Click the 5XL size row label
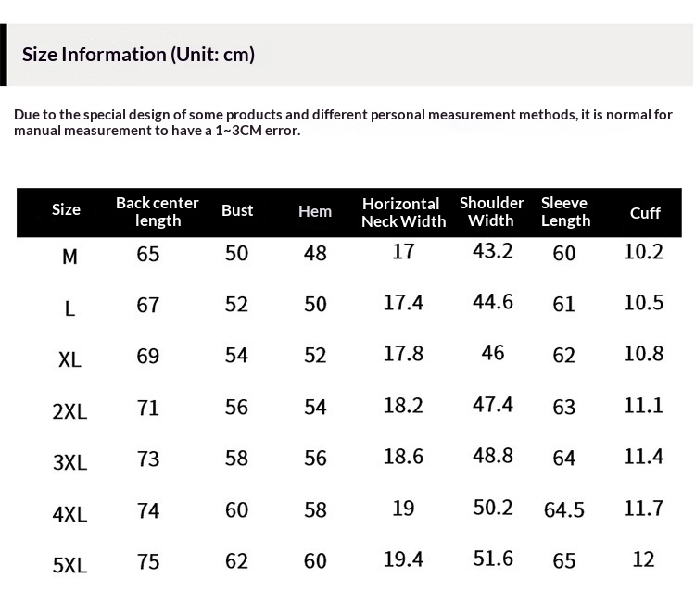Image resolution: width=695 pixels, height=616 pixels. click(69, 564)
